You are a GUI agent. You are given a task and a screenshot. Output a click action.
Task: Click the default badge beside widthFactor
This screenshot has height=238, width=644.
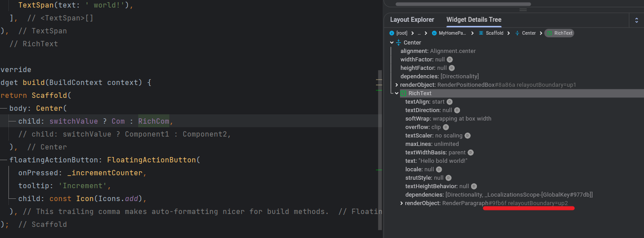point(450,60)
